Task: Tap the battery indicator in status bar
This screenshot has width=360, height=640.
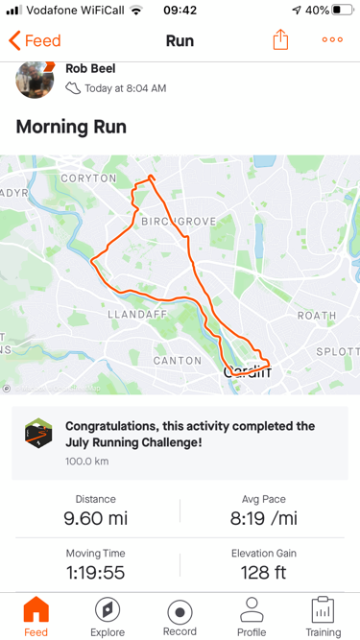Action: coord(342,10)
